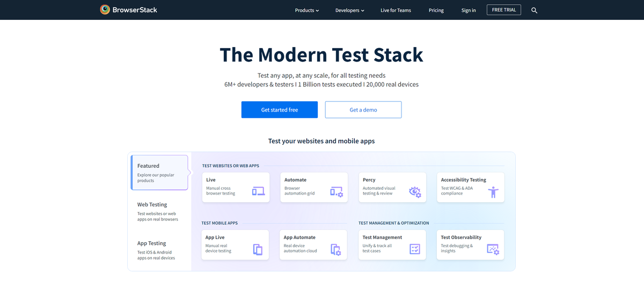Click the Automate card gear-screen icon
This screenshot has width=644, height=282.
point(336,191)
